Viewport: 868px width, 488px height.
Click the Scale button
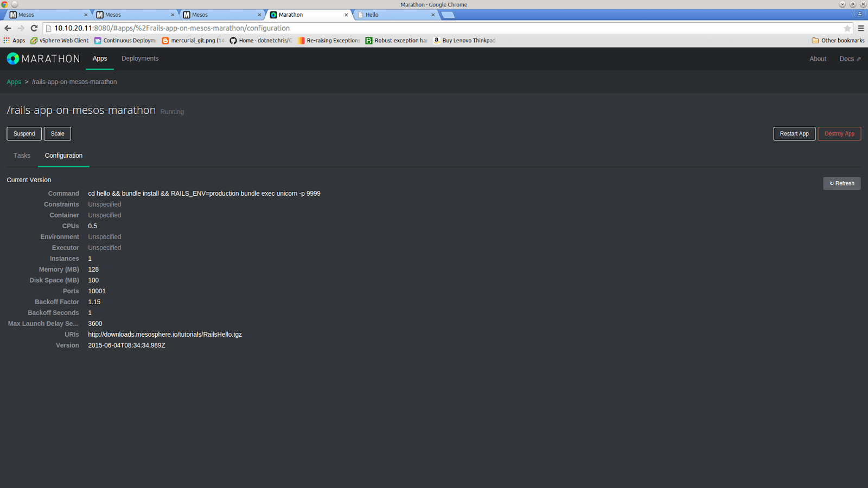coord(58,133)
